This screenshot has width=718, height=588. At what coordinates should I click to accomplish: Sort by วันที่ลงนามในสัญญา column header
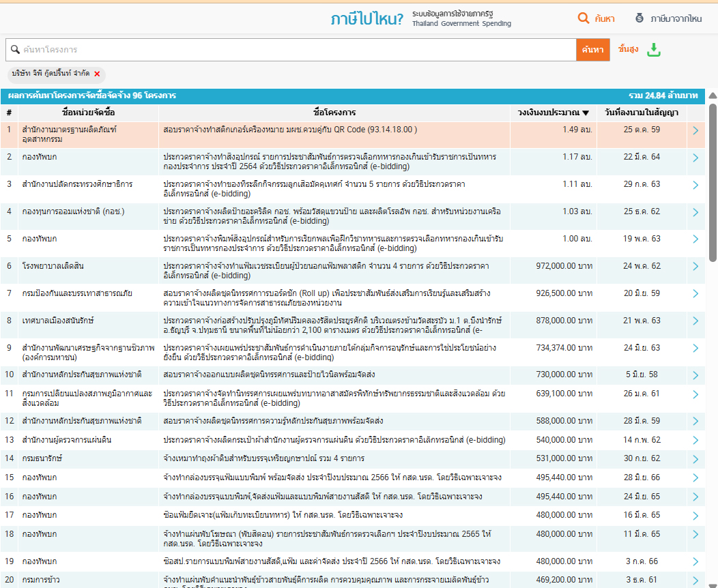click(642, 113)
